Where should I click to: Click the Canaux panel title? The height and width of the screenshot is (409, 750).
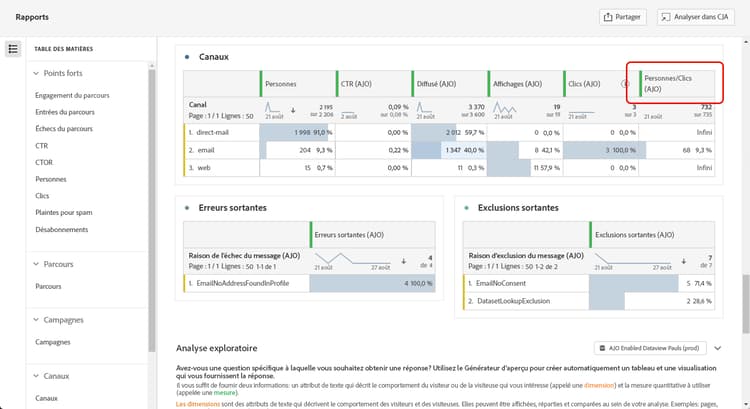point(214,57)
